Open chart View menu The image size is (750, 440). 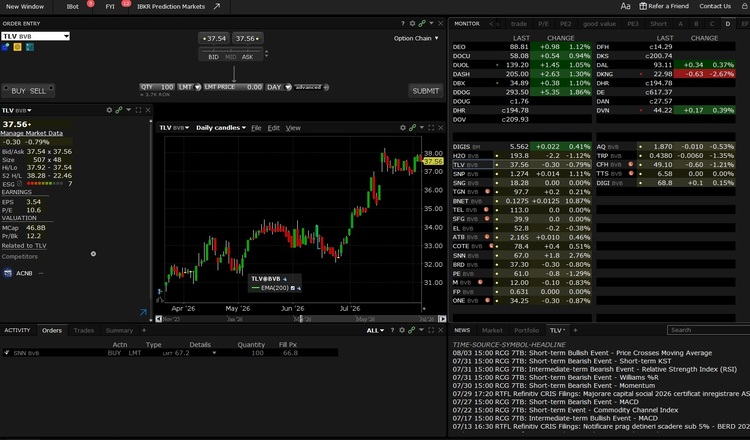tap(293, 128)
